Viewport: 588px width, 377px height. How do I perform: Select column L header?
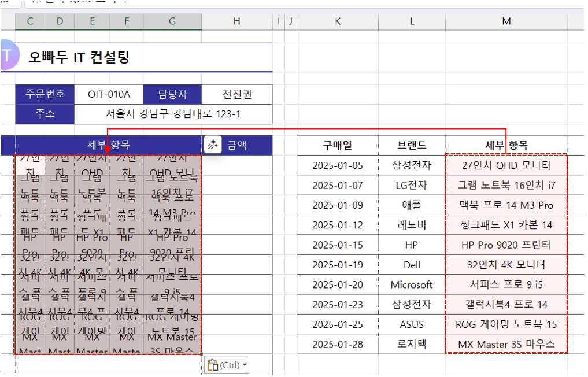[412, 21]
